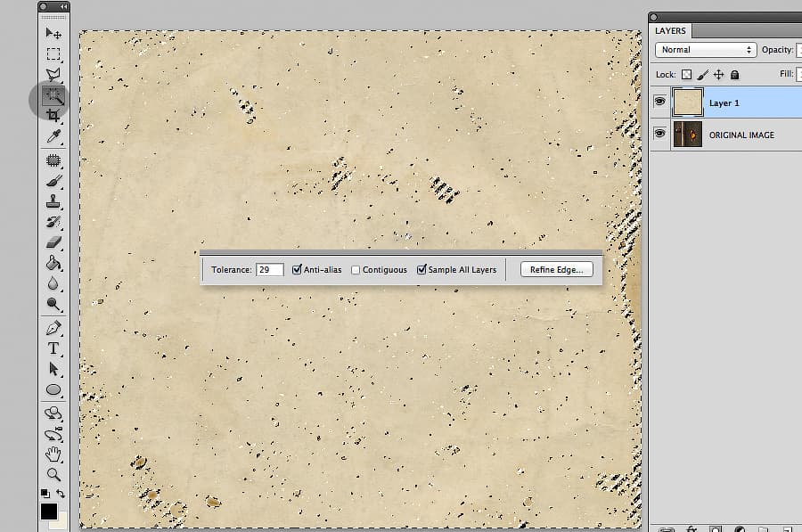802x532 pixels.
Task: Activate the Type tool
Action: [x=53, y=348]
